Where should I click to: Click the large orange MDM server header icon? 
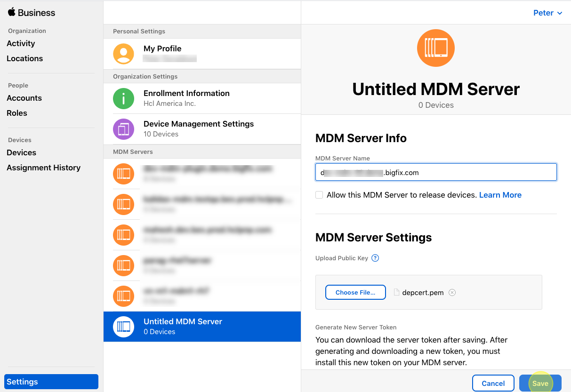[x=435, y=48]
